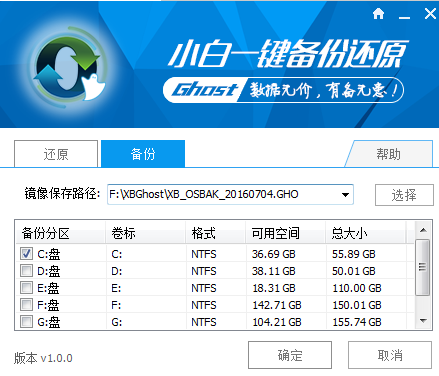
Task: Sort by 可用空间 column header
Action: 286,233
